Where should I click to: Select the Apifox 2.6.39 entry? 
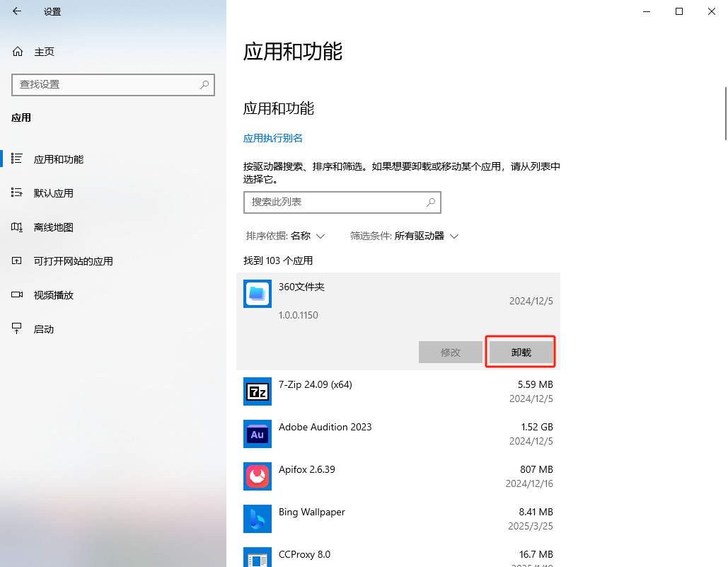pyautogui.click(x=398, y=476)
